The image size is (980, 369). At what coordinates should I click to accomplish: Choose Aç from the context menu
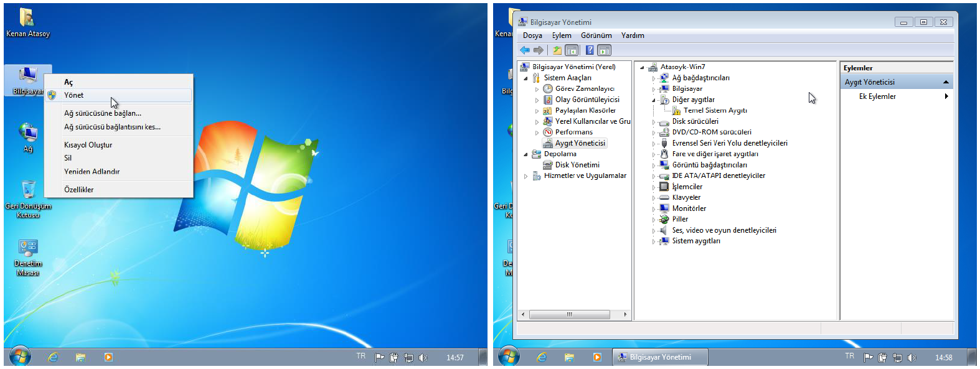118,82
